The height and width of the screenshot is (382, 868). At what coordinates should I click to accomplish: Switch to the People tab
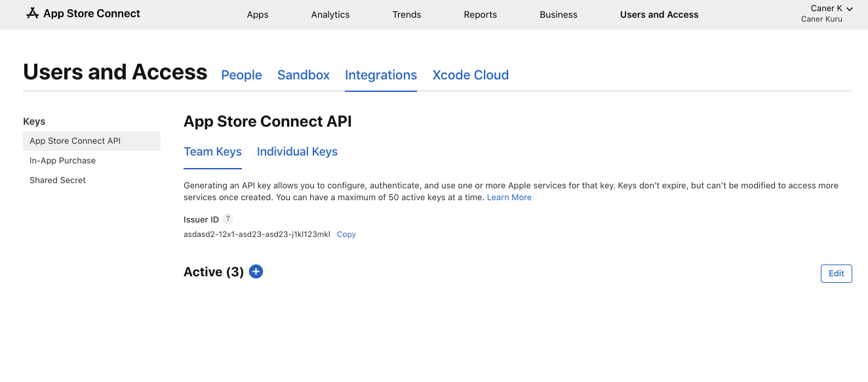(x=241, y=75)
